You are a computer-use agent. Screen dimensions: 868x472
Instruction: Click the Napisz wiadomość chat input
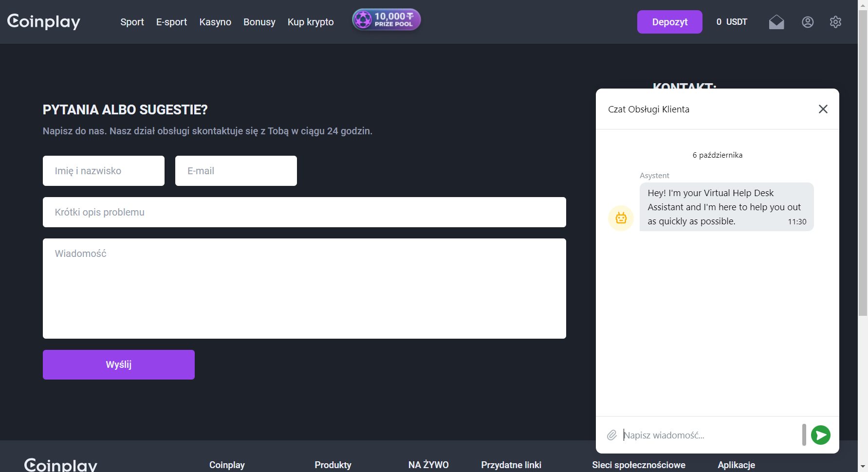711,435
